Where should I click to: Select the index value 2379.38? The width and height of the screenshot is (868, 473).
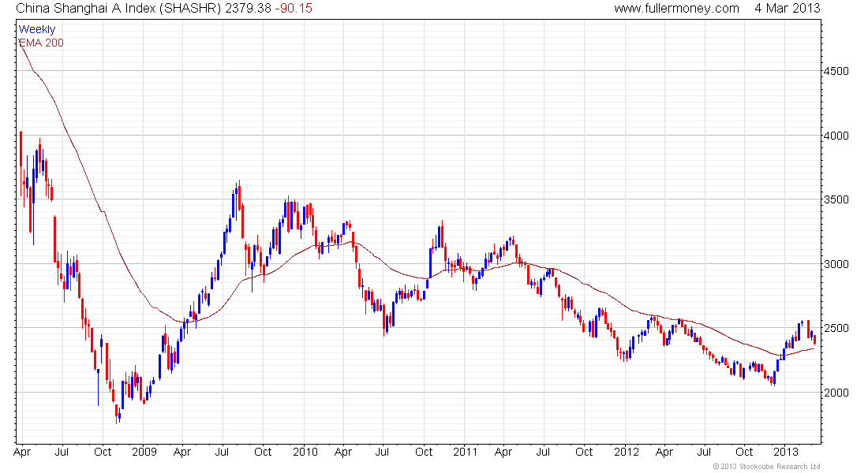(x=248, y=9)
